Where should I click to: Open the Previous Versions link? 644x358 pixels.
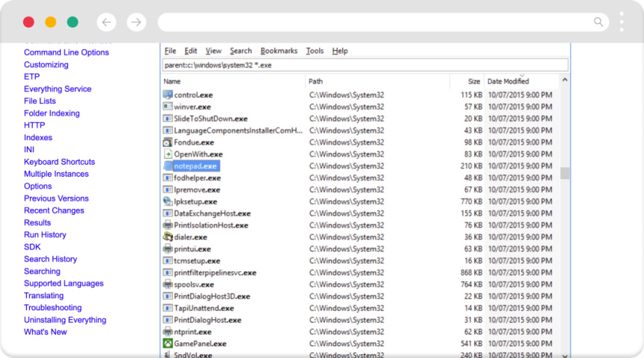[56, 198]
